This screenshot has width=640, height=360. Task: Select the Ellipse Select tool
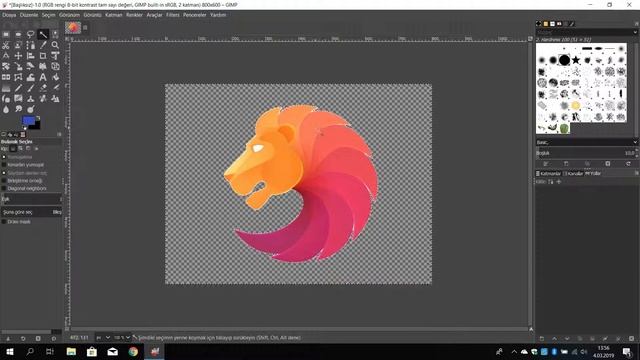click(18, 34)
